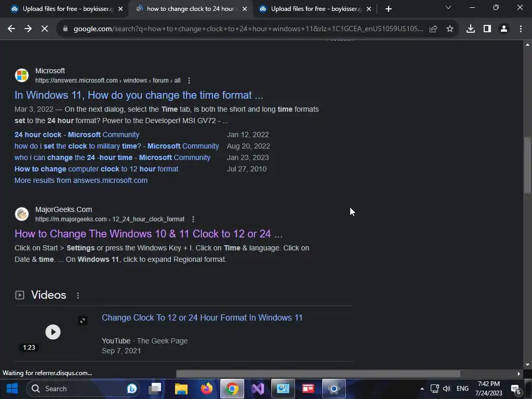Click the answers.microsoft.com URL breadcrumb
This screenshot has width=532, height=399.
pyautogui.click(x=108, y=81)
